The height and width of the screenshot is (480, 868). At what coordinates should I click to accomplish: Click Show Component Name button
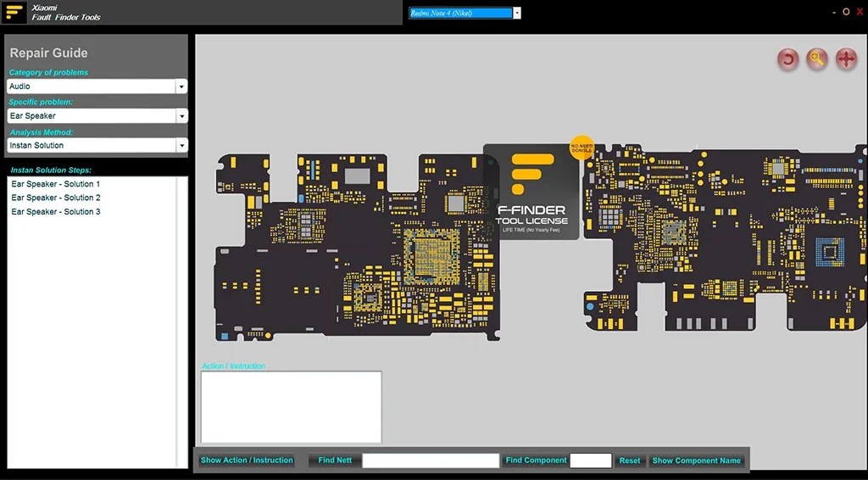click(x=697, y=460)
